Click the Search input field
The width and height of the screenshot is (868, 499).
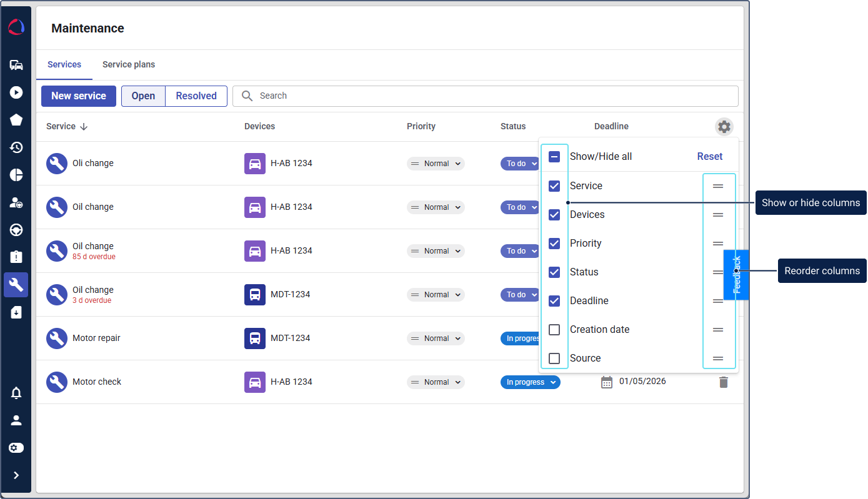coord(486,96)
